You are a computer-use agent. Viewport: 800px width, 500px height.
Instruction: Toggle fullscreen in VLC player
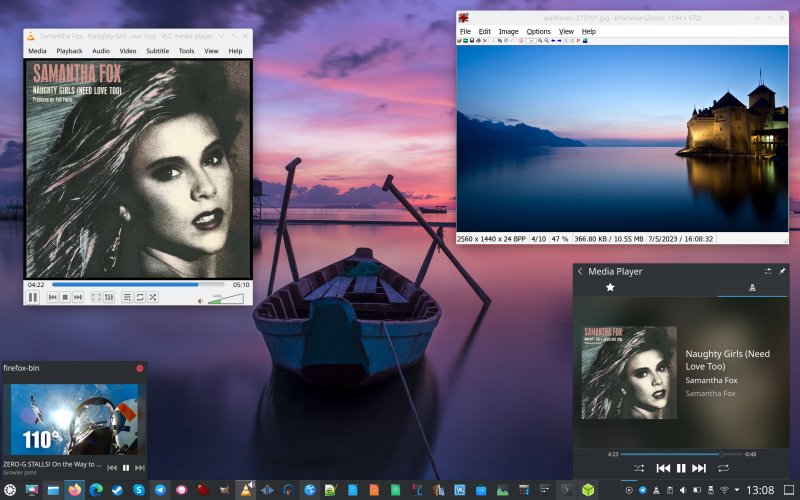[96, 297]
